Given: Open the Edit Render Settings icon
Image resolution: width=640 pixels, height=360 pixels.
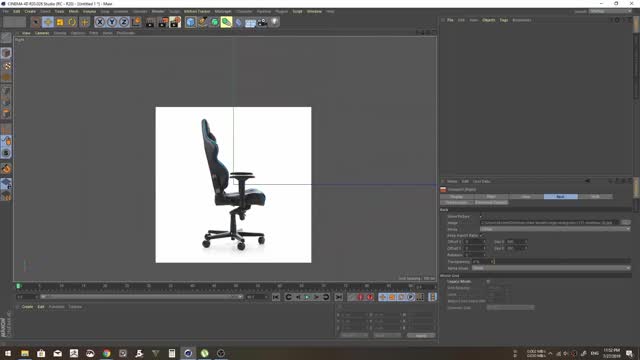Looking at the screenshot, I should pyautogui.click(x=175, y=22).
